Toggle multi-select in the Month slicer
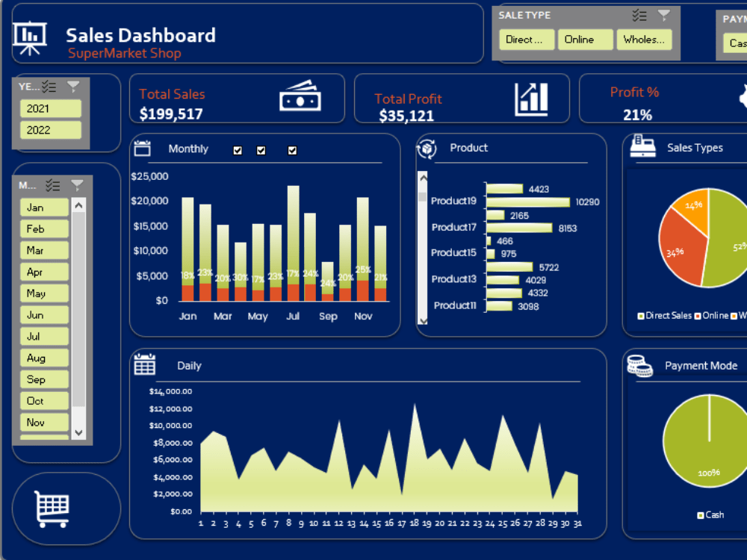 [52, 185]
